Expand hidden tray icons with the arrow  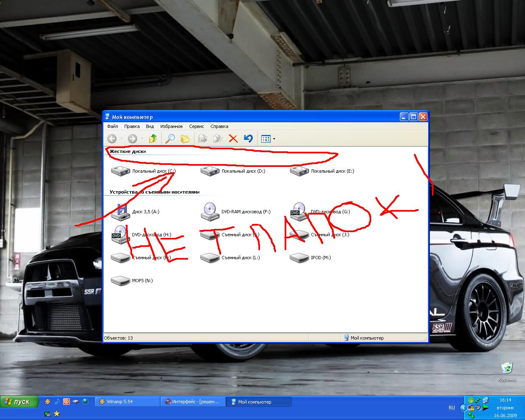pos(463,408)
